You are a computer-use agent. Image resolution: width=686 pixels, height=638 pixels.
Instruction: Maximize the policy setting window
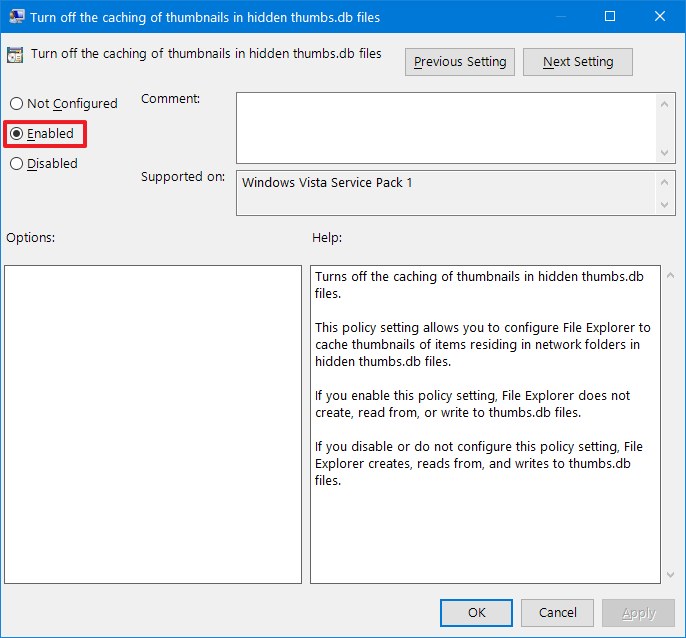click(x=610, y=17)
